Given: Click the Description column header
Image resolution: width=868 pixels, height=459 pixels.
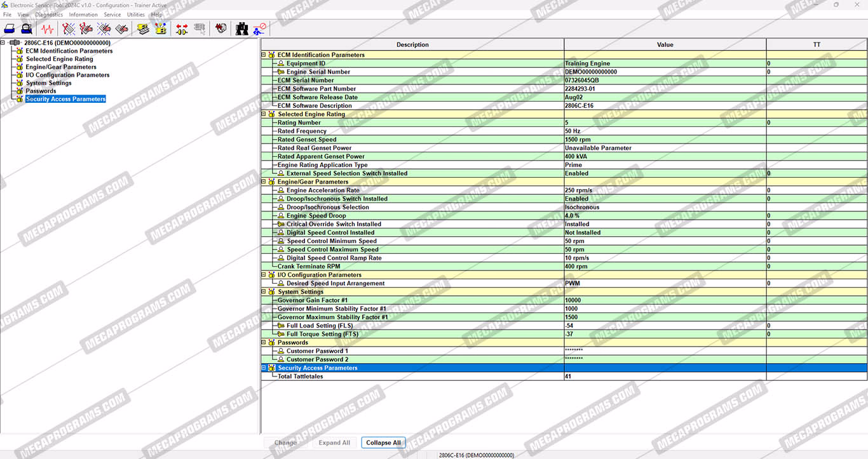Looking at the screenshot, I should point(412,44).
